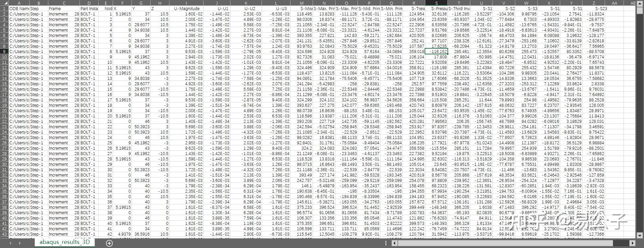Click the vertical scrollbar down arrow
This screenshot has width=644, height=248.
pos(639,235)
